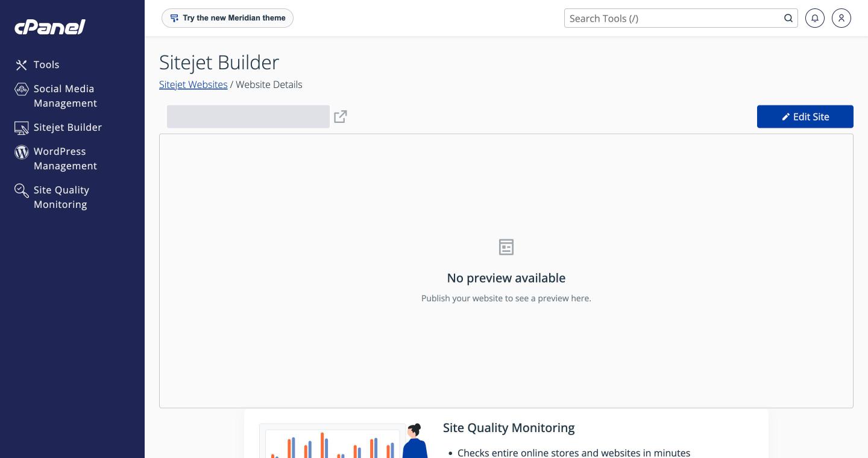Follow the Sitejet Websites breadcrumb link
The width and height of the screenshot is (868, 458).
click(193, 84)
